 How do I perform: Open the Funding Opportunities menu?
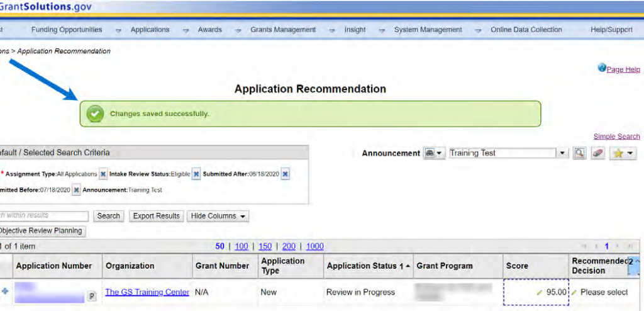67,30
